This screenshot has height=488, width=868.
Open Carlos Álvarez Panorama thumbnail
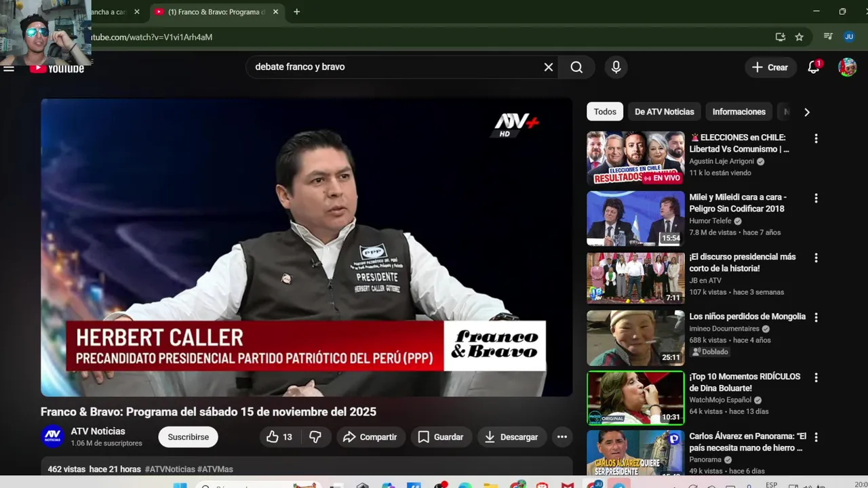click(x=635, y=453)
